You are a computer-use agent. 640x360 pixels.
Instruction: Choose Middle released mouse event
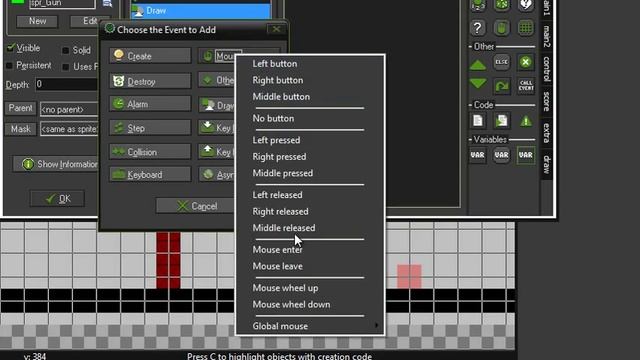coord(284,228)
